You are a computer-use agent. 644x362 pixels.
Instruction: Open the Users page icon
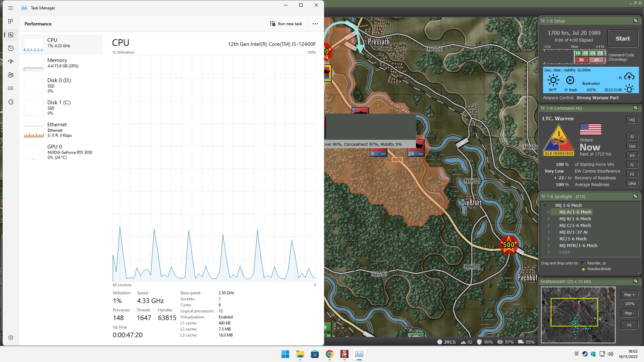click(x=11, y=75)
